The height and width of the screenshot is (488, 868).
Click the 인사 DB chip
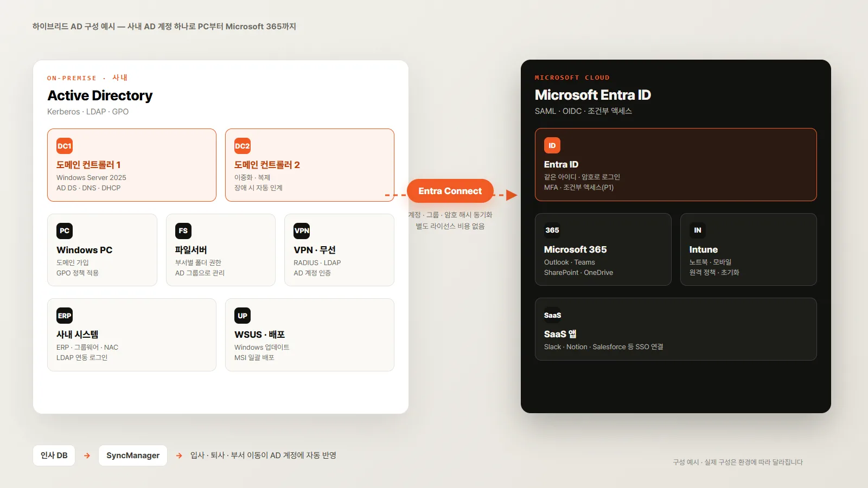tap(54, 455)
